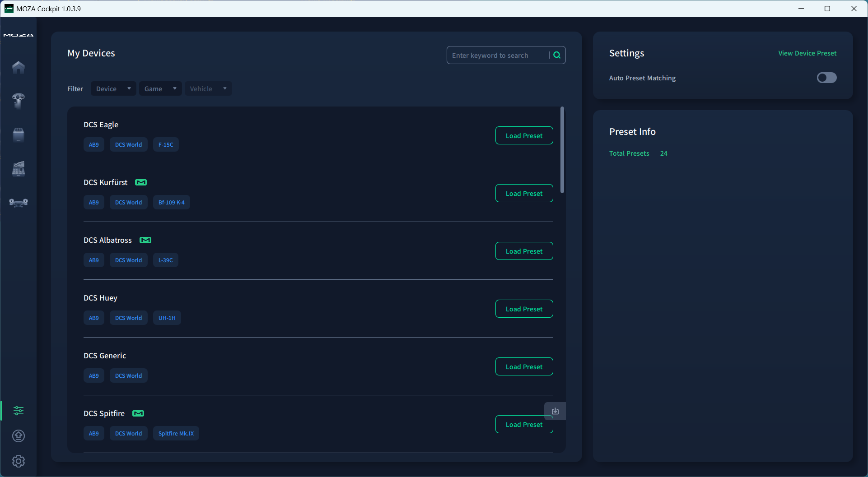Open the base device icon in sidebar
The image size is (868, 477).
pyautogui.click(x=19, y=134)
